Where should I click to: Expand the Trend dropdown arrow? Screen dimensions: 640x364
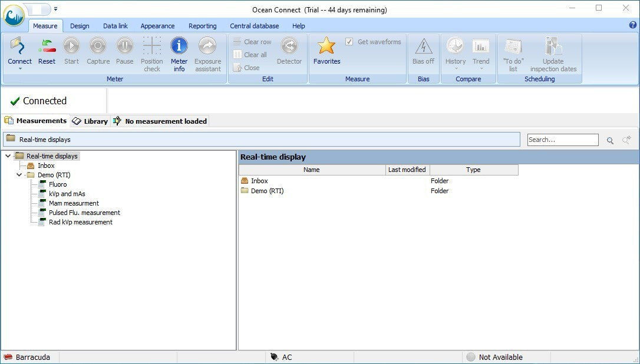pyautogui.click(x=481, y=69)
